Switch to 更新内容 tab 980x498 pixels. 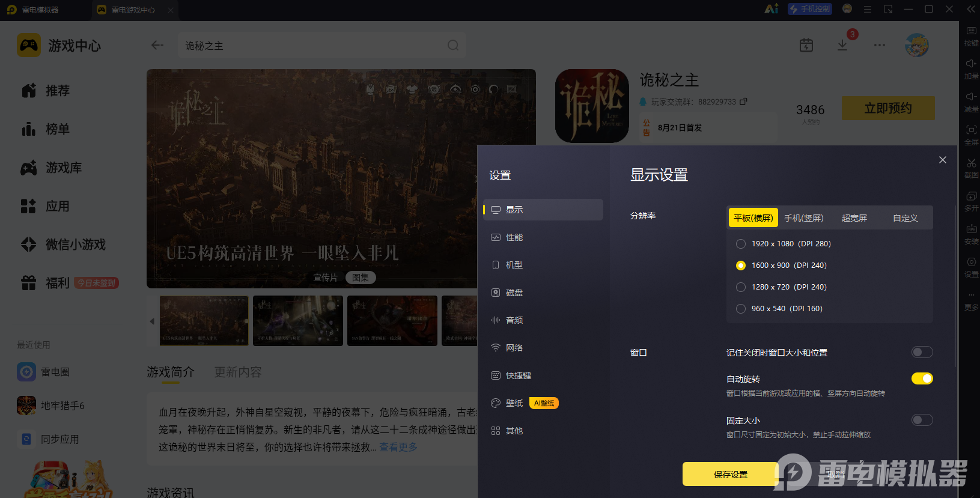point(238,372)
